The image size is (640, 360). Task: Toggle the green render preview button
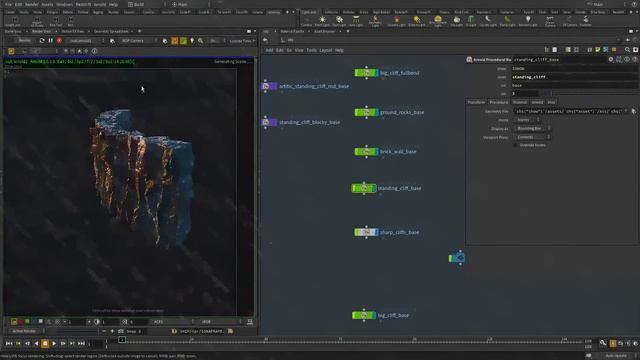point(183,41)
